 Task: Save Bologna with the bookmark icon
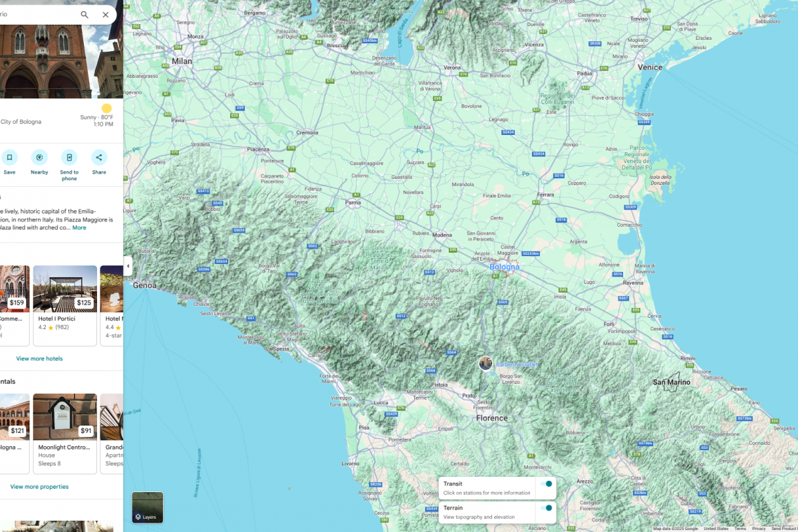pyautogui.click(x=9, y=158)
